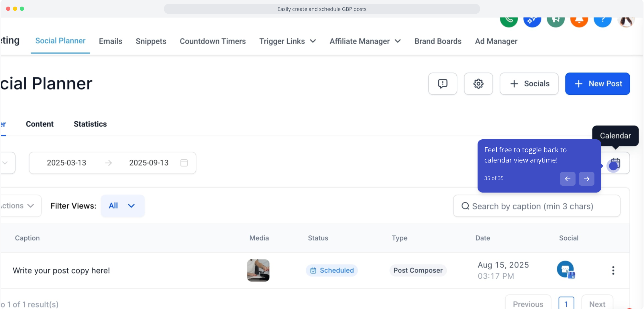Go to the Emails tab
This screenshot has width=644, height=309.
[x=111, y=41]
